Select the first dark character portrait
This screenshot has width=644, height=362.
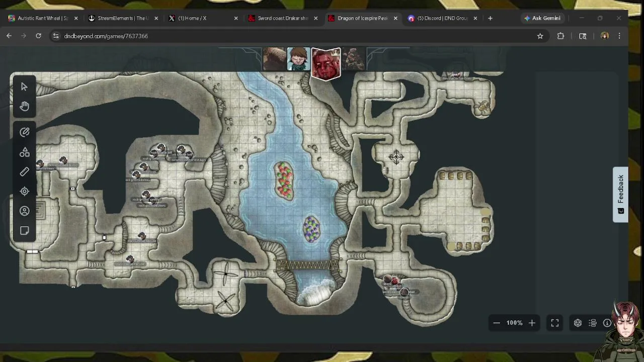274,59
